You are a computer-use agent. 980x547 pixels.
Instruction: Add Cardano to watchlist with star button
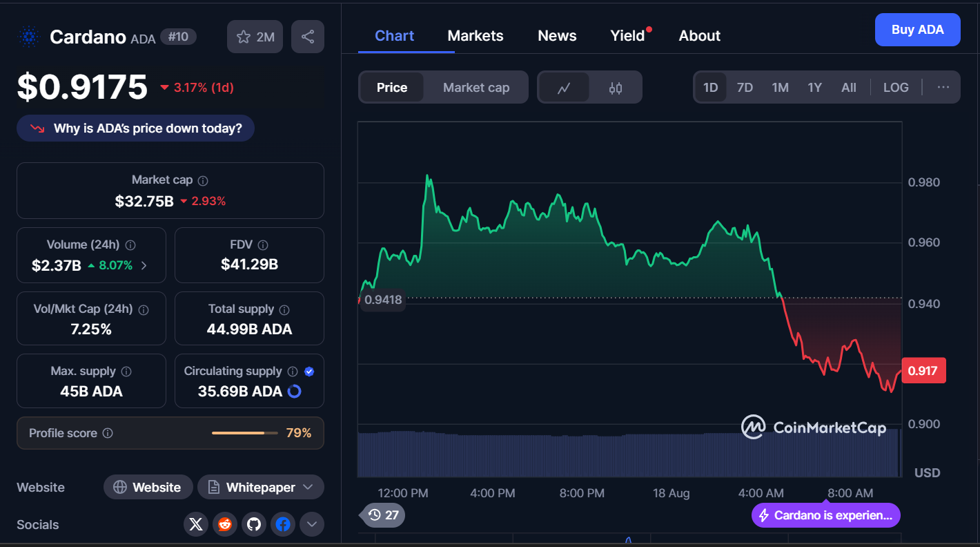pyautogui.click(x=255, y=37)
